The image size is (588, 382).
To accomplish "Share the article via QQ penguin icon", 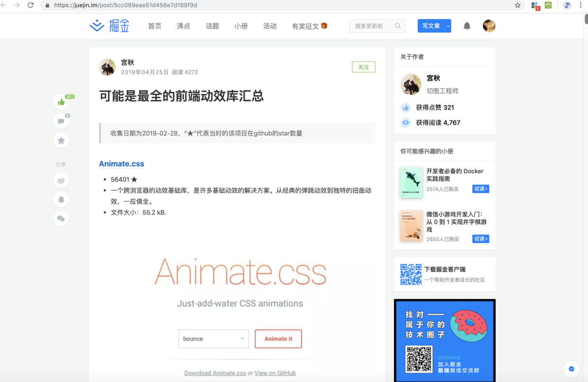I will coord(61,200).
